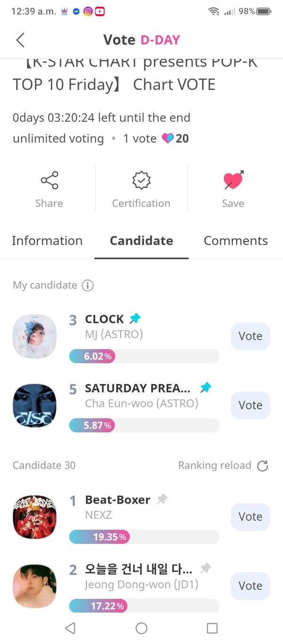
Task: Unpin SATURDAY PREACHER from my candidates
Action: (206, 388)
